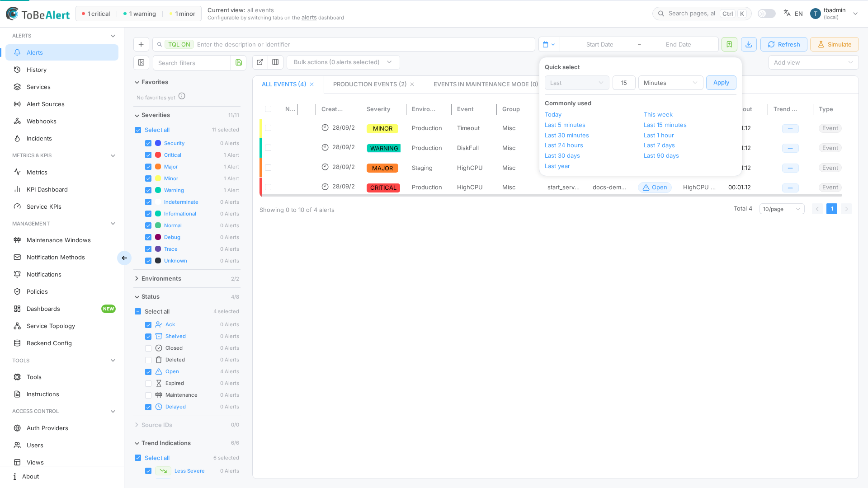Uncheck the Security severity checkbox
This screenshot has width=868, height=488.
pos(148,143)
